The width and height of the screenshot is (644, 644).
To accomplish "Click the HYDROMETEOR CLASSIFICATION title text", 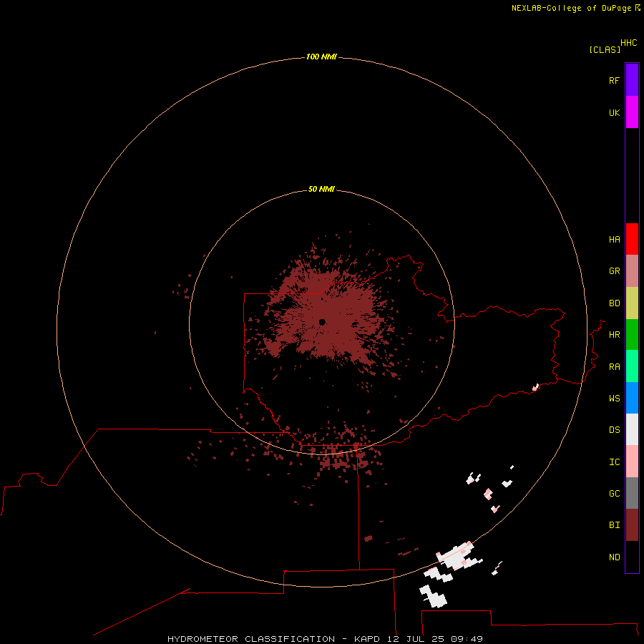I will tap(251, 639).
